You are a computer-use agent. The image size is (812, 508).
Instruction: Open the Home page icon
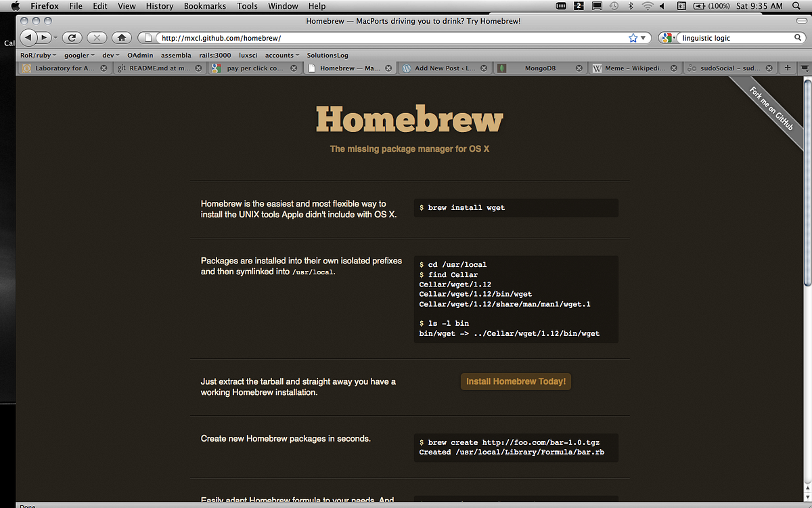[x=121, y=38]
